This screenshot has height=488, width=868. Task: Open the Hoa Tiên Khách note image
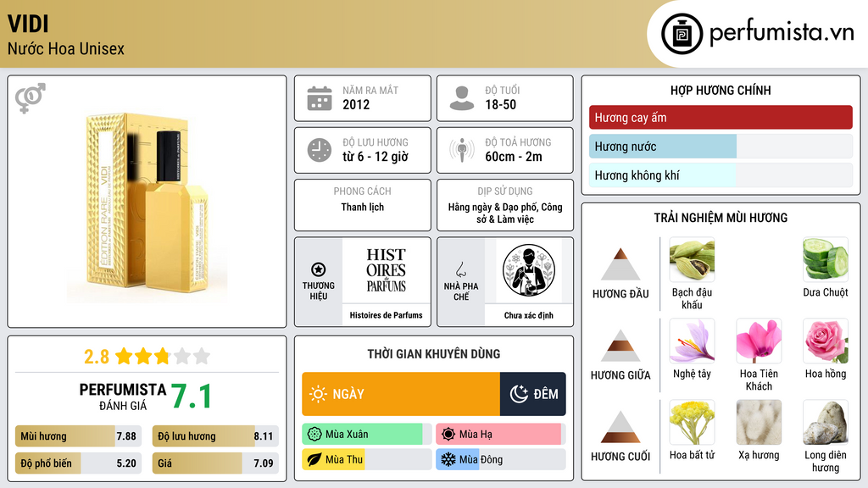pyautogui.click(x=759, y=341)
